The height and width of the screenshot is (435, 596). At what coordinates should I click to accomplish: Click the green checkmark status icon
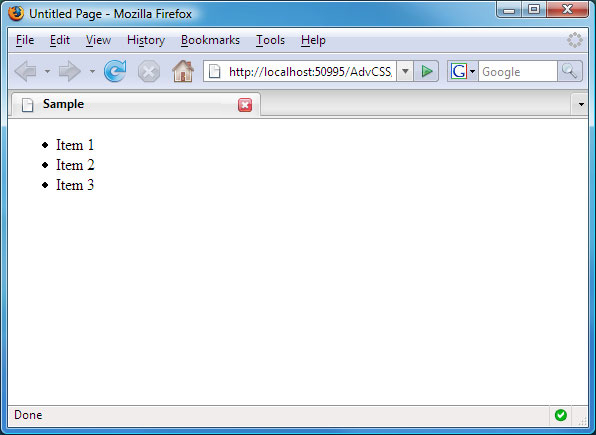pos(561,415)
